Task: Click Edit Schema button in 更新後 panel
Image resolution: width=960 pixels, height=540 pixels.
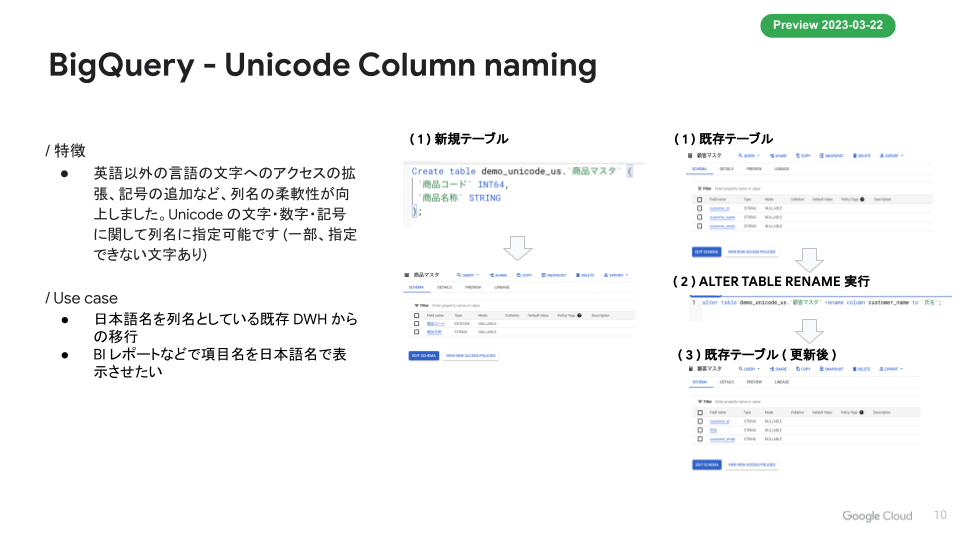Action: [707, 465]
